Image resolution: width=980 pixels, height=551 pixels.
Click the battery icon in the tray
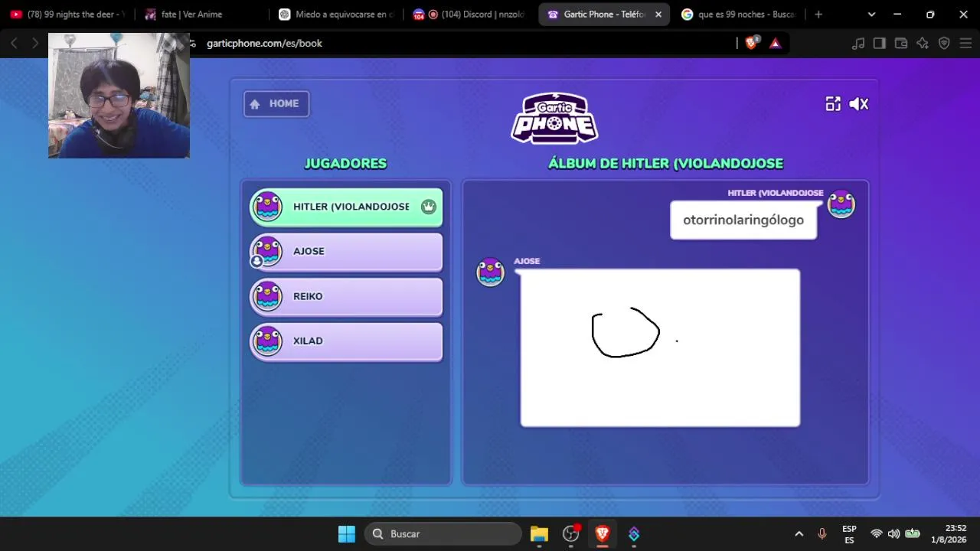point(913,534)
